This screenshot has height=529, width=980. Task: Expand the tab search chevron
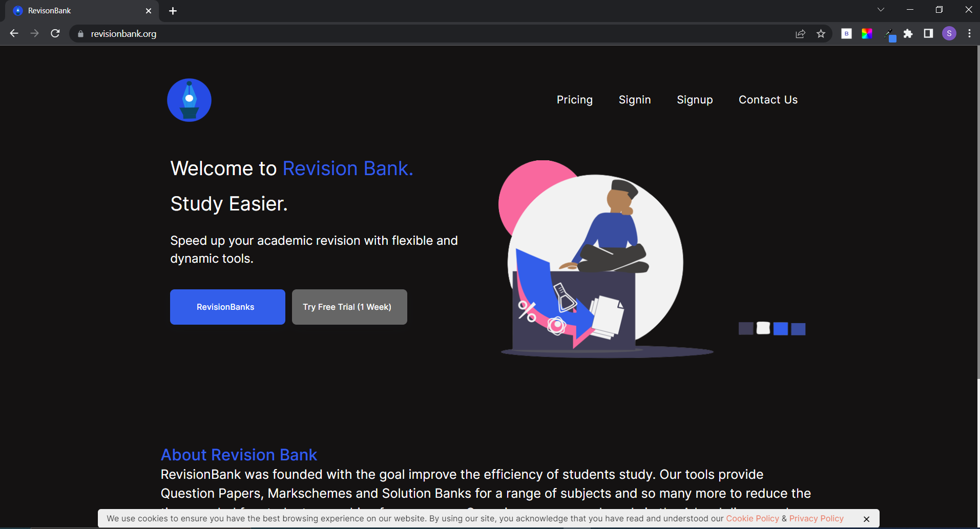click(881, 10)
